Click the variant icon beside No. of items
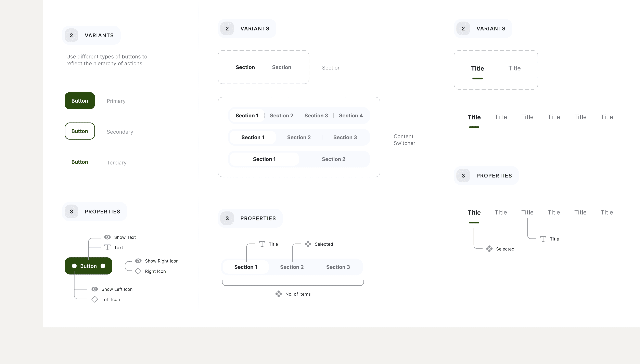 click(279, 294)
